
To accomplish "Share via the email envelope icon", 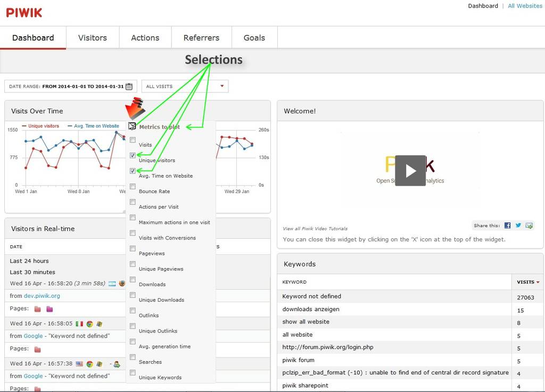I will coord(529,226).
